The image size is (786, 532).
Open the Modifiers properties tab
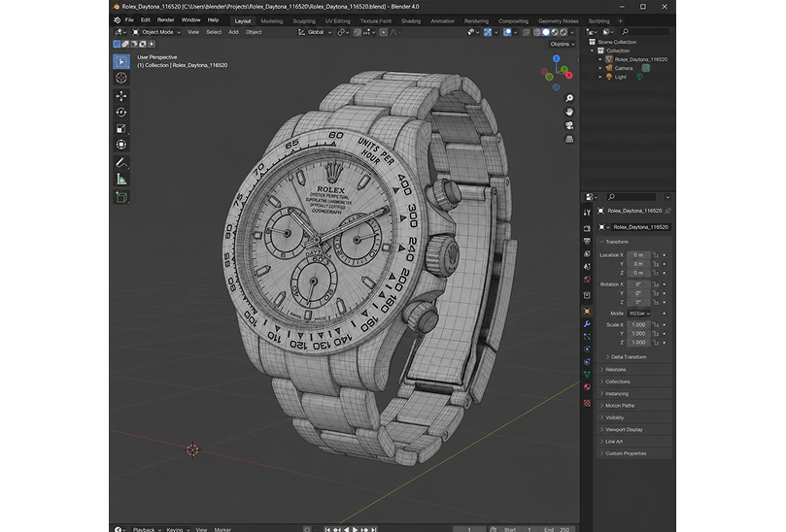(x=587, y=323)
